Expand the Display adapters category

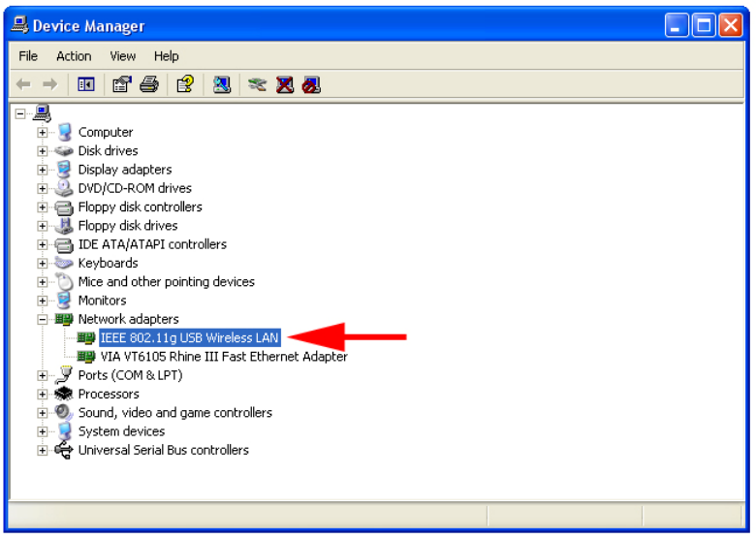[43, 170]
